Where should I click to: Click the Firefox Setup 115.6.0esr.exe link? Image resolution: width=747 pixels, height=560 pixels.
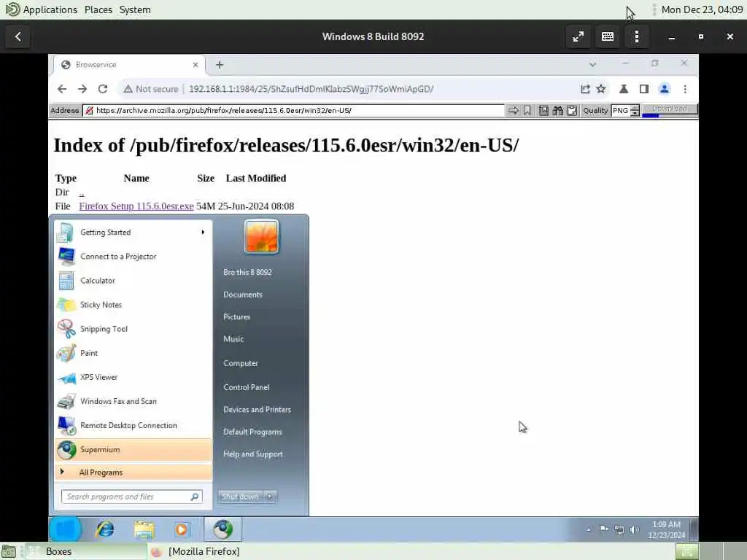pyautogui.click(x=136, y=206)
